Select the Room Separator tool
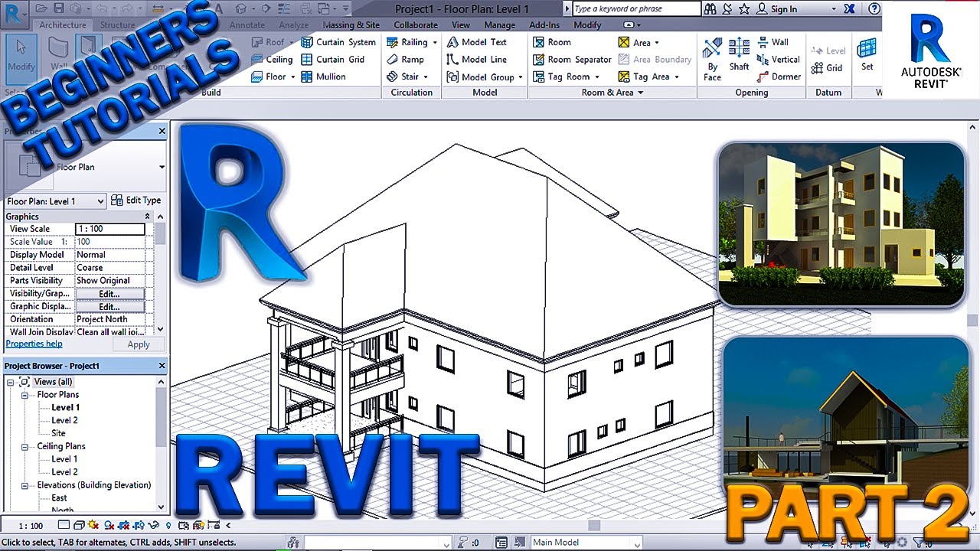 pyautogui.click(x=572, y=60)
